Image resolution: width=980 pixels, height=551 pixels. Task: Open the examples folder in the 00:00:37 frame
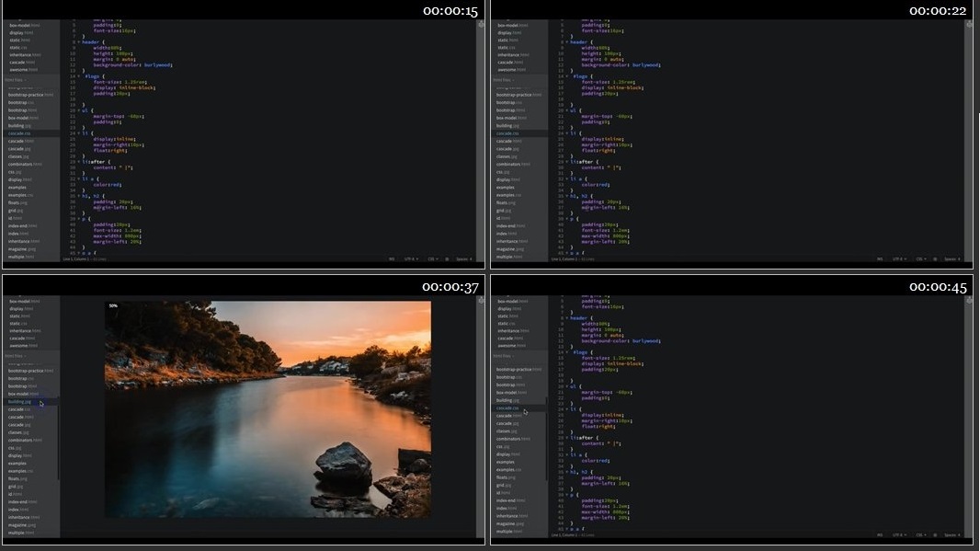point(17,464)
